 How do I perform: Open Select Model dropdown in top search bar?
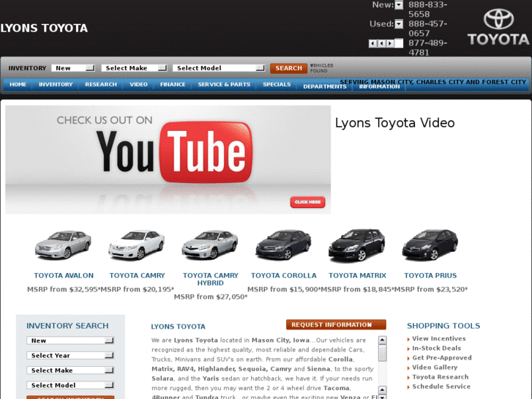coord(219,68)
